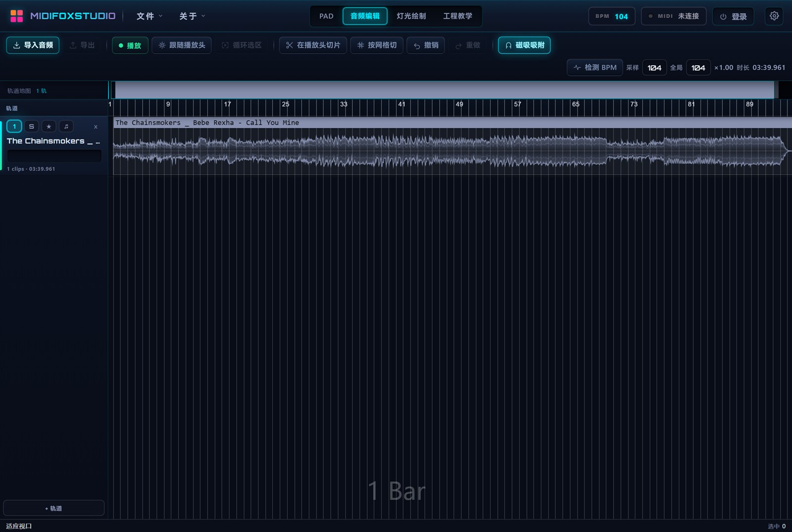This screenshot has width=792, height=532.
Task: Toggle 跟随播放头 follow playhead
Action: [x=182, y=45]
